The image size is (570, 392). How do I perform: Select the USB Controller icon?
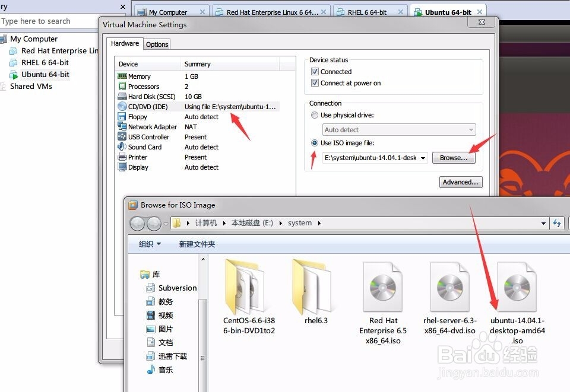(x=122, y=137)
